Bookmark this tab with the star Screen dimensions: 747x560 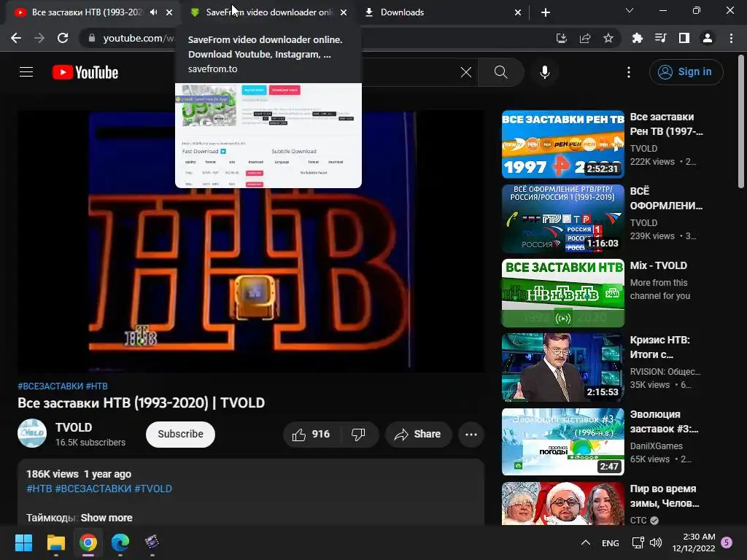(608, 38)
